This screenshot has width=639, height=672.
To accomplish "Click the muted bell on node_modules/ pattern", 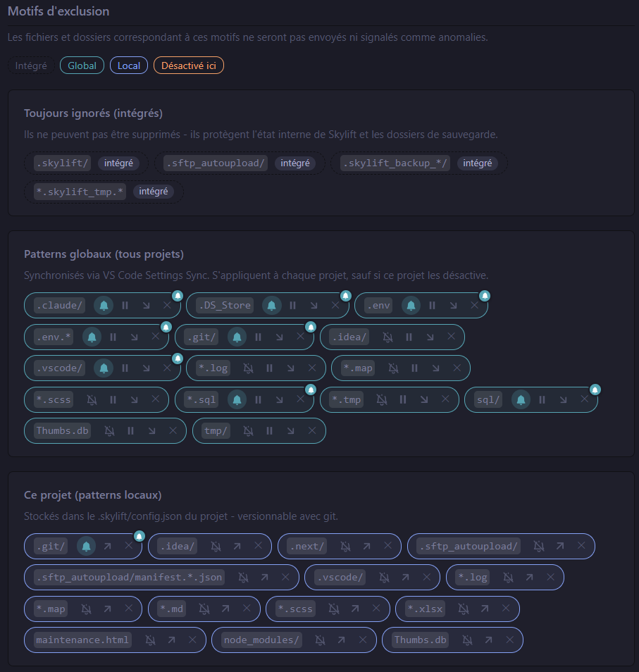I will click(x=320, y=640).
